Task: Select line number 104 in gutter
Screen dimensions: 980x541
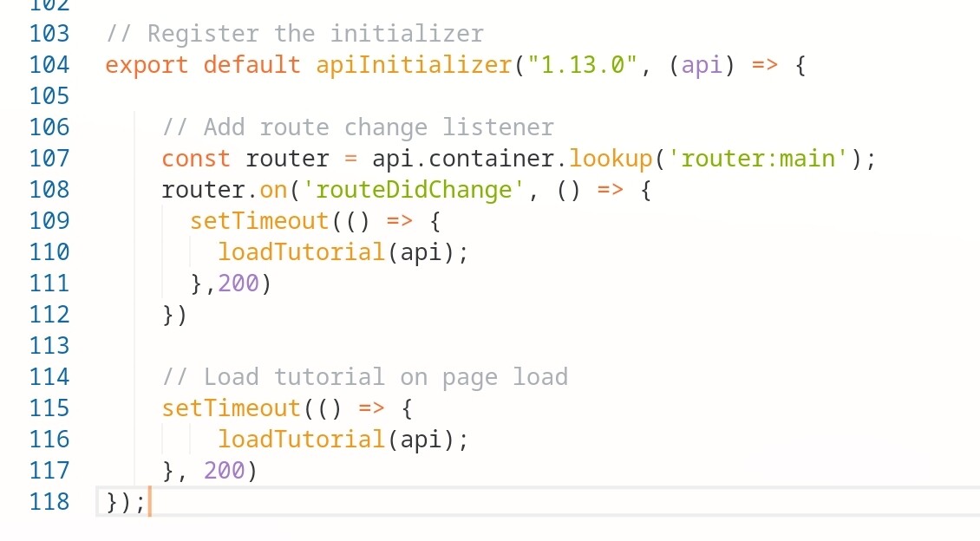Action: [x=49, y=64]
